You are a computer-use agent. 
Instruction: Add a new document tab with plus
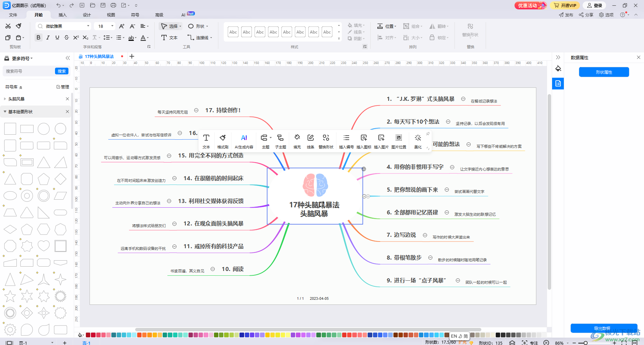click(x=132, y=56)
